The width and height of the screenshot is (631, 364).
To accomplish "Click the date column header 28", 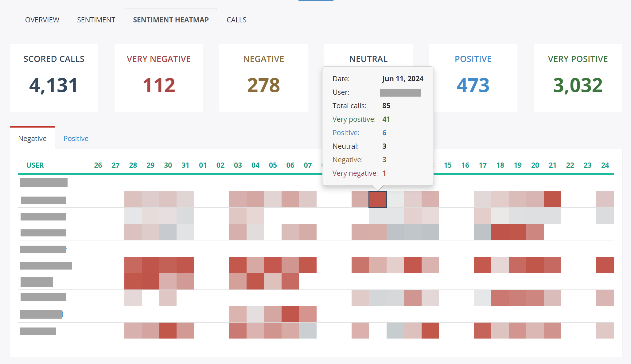I will (x=133, y=165).
